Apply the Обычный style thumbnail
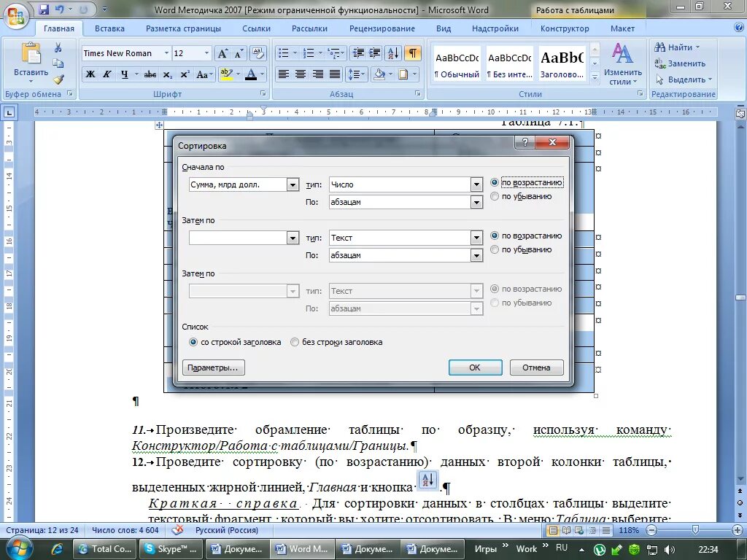 [457, 63]
